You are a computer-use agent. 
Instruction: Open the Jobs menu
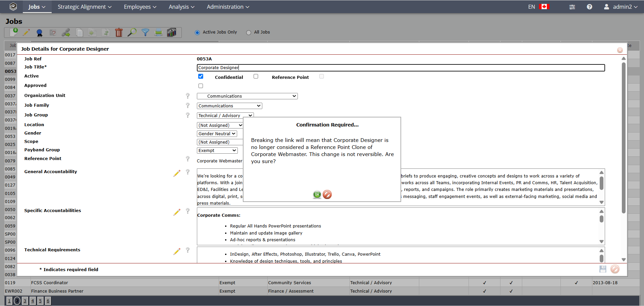click(x=37, y=7)
